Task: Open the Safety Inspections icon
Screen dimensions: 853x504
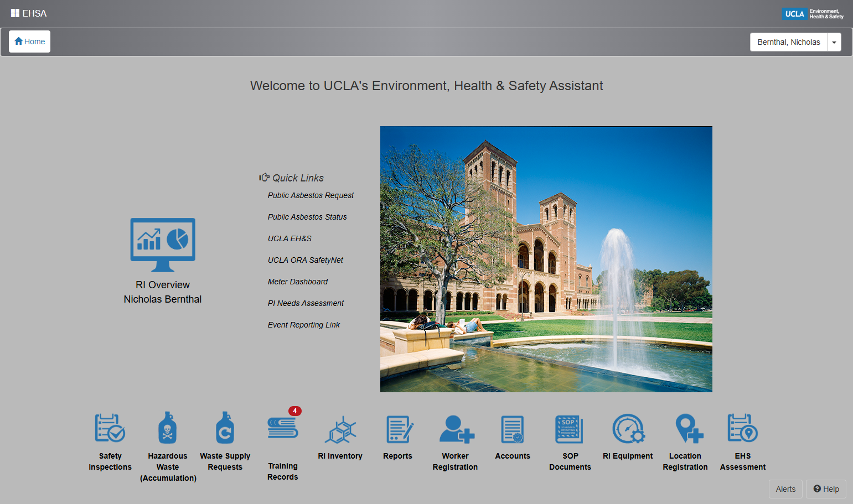Action: click(110, 428)
